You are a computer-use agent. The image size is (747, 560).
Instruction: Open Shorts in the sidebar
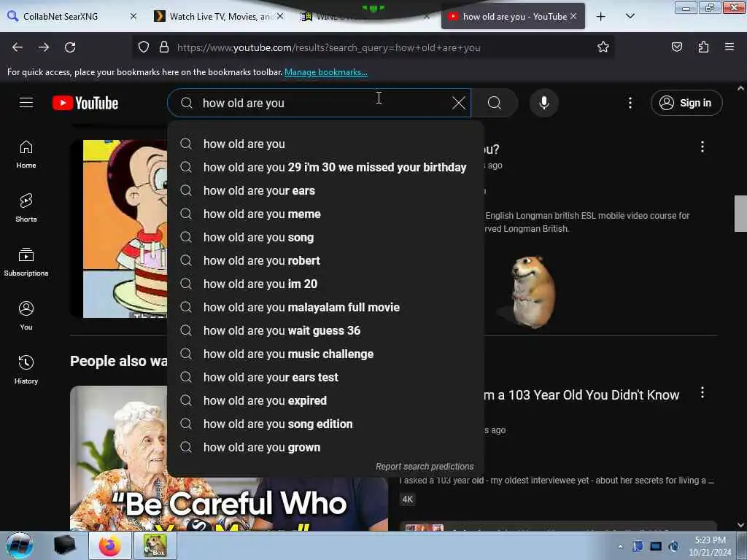26,208
